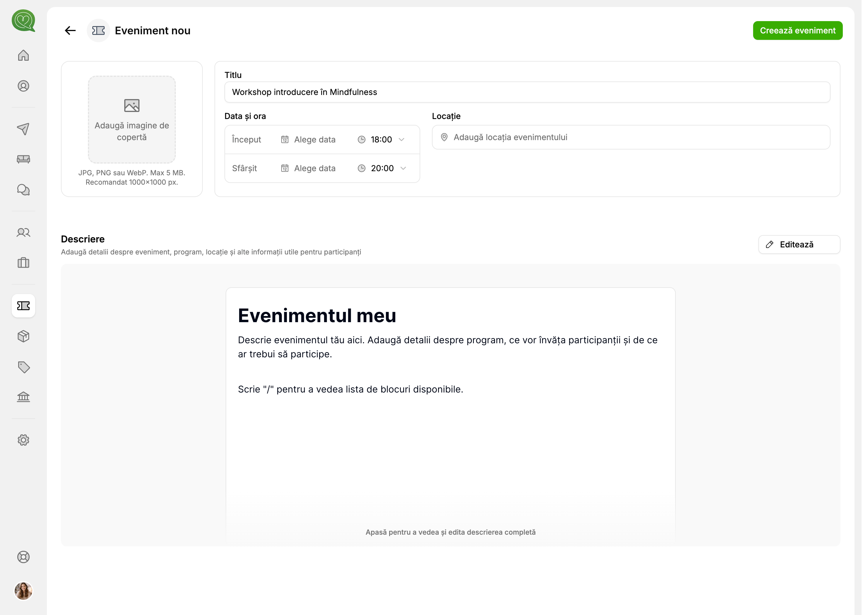Click the green app logo
The height and width of the screenshot is (615, 868).
tap(23, 21)
